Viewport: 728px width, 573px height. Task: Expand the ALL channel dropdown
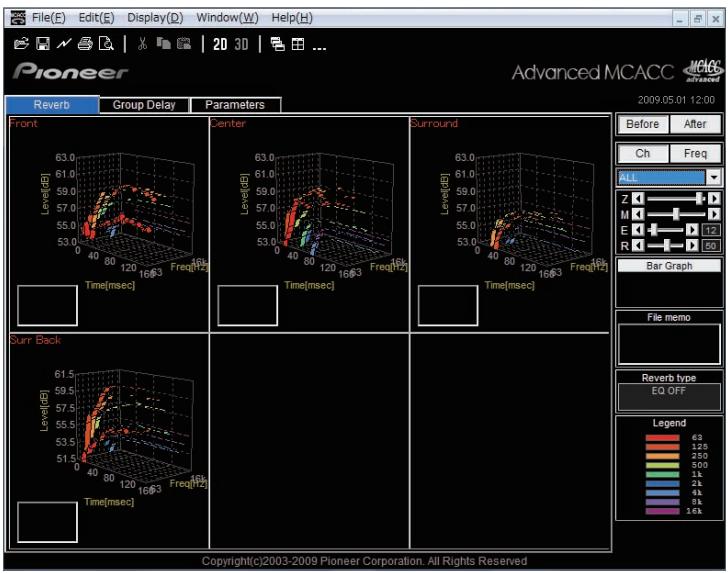point(714,177)
